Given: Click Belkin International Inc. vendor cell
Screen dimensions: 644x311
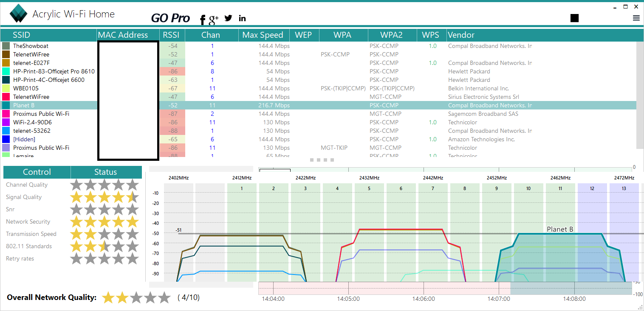Looking at the screenshot, I should click(478, 88).
